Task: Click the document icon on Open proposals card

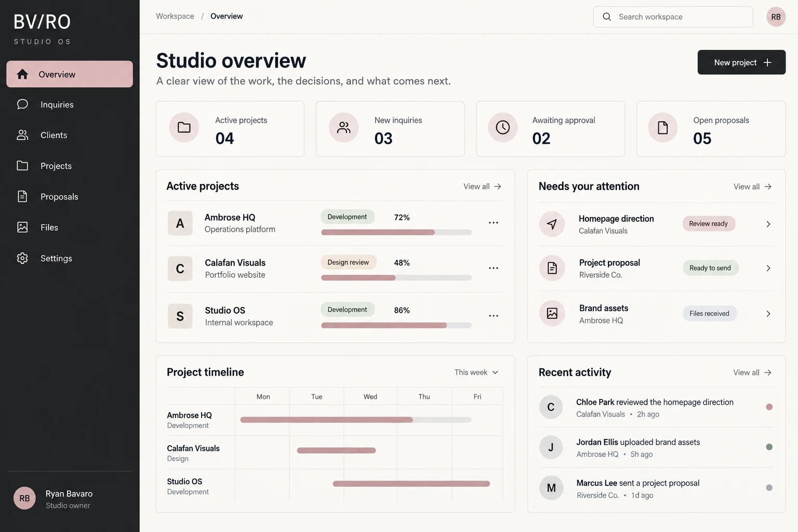Action: pos(663,127)
